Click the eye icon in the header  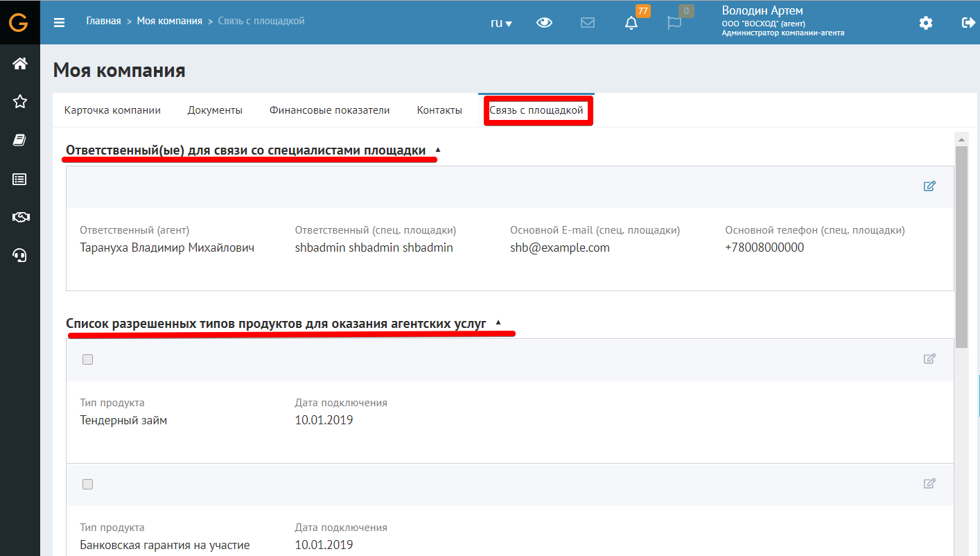[x=545, y=22]
